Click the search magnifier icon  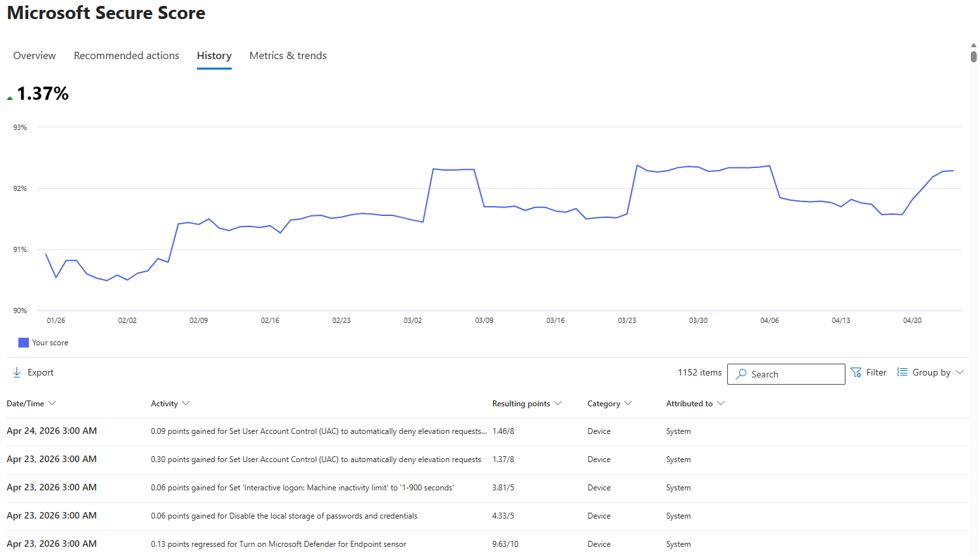[x=741, y=374]
